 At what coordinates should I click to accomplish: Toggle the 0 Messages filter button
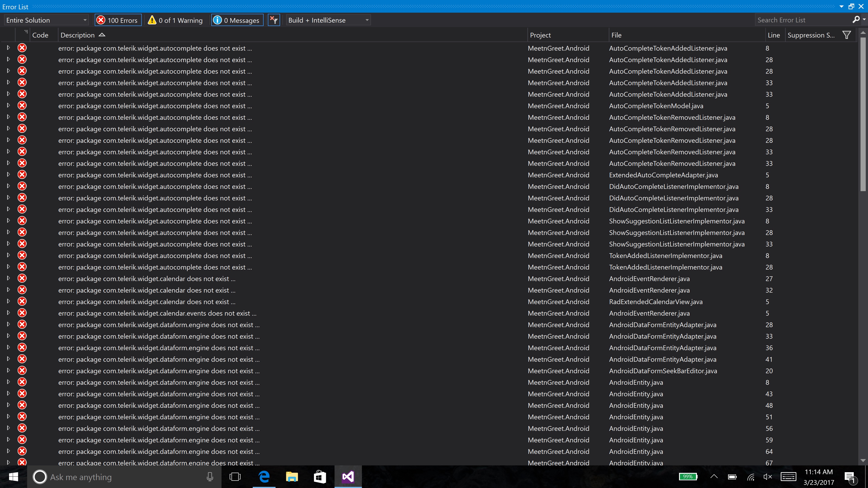click(237, 20)
